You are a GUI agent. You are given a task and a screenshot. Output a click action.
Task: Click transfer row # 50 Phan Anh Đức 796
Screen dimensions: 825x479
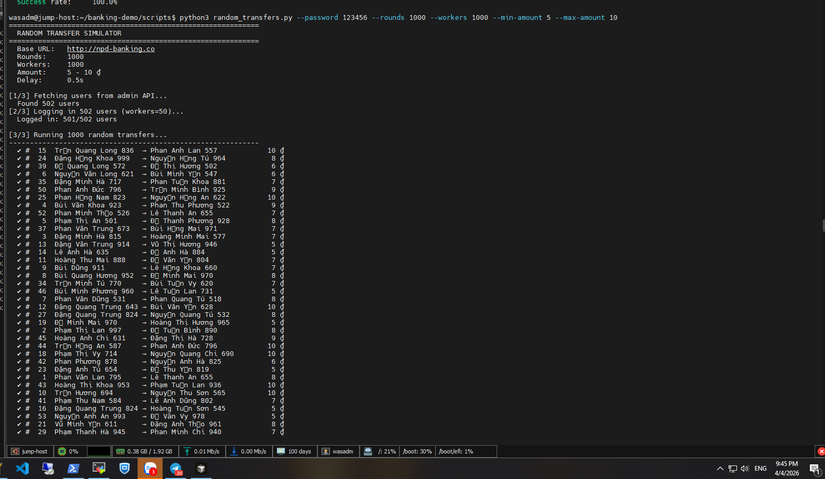pos(150,189)
